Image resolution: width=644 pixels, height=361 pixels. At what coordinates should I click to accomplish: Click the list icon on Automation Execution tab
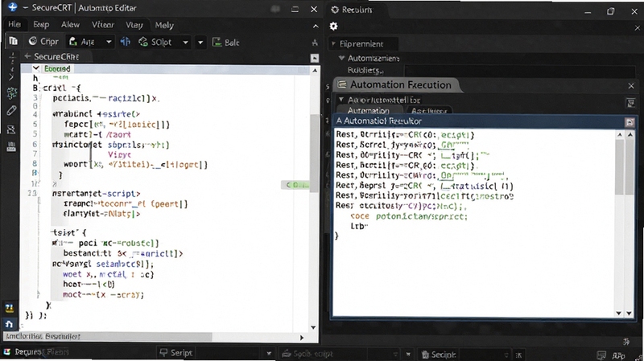[341, 84]
